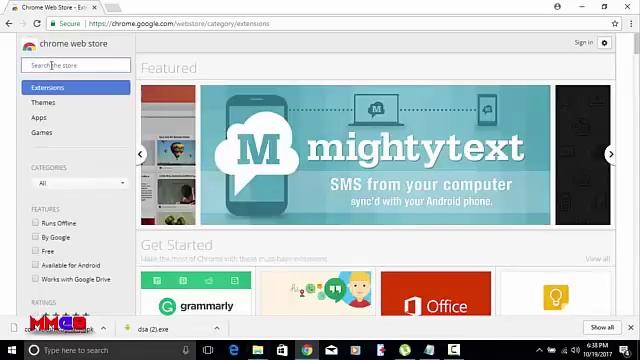Select the Themes category
Viewport: 640px width, 360px height.
[43, 102]
